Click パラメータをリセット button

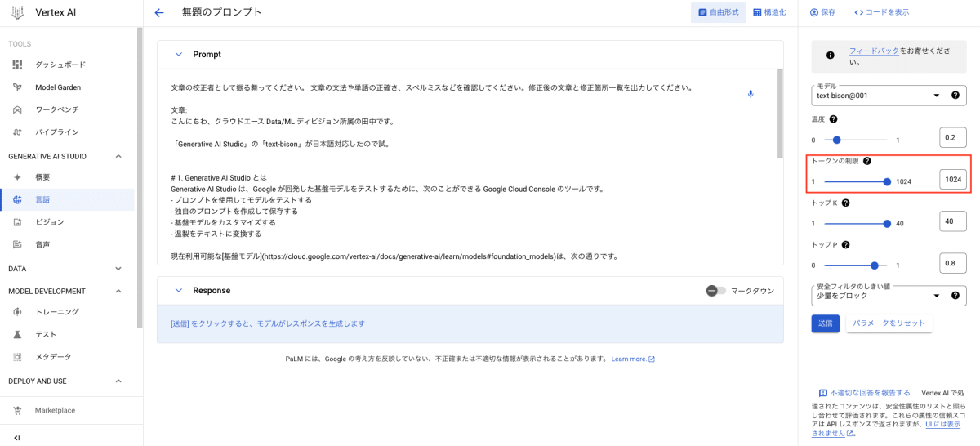coord(889,323)
